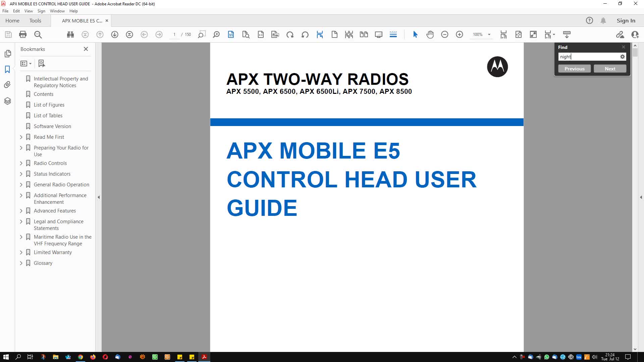Viewport: 644px width, 362px height.
Task: Open the View menu
Action: [x=29, y=11]
